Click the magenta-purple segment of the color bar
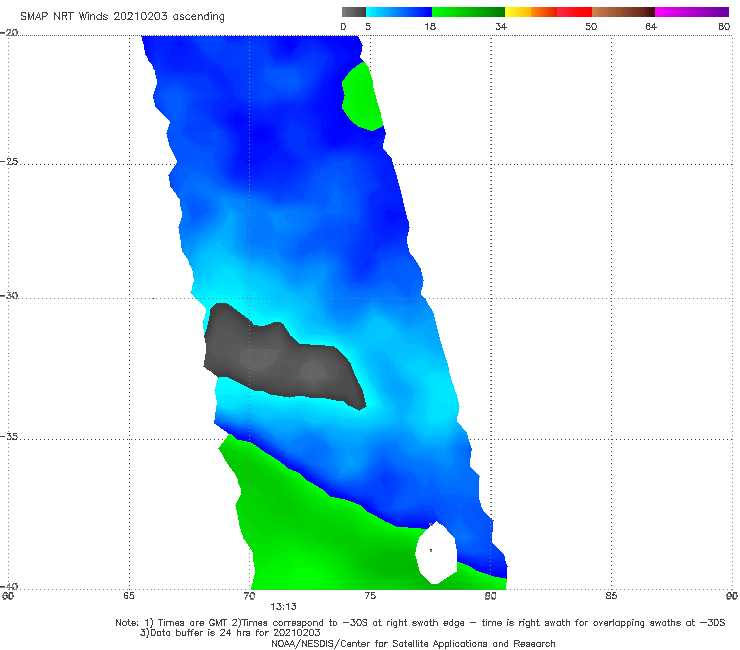This screenshot has height=650, width=740. click(x=692, y=12)
